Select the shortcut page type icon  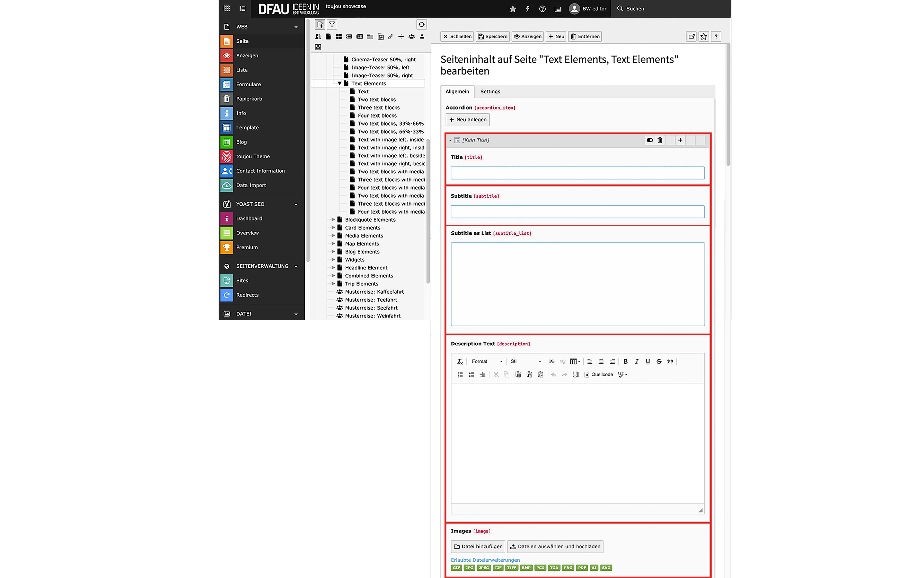click(380, 36)
